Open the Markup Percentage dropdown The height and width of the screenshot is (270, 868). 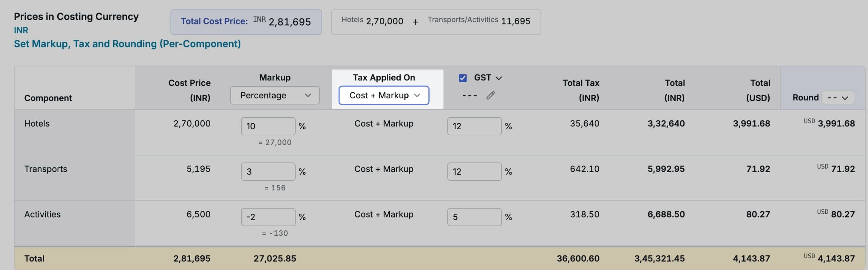275,96
